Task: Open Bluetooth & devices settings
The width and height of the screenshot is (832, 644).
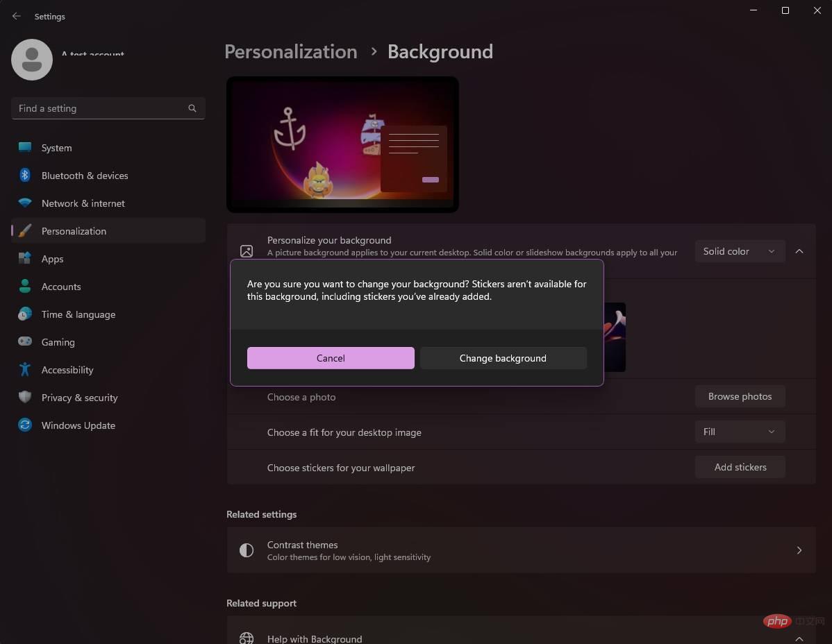Action: click(108, 176)
